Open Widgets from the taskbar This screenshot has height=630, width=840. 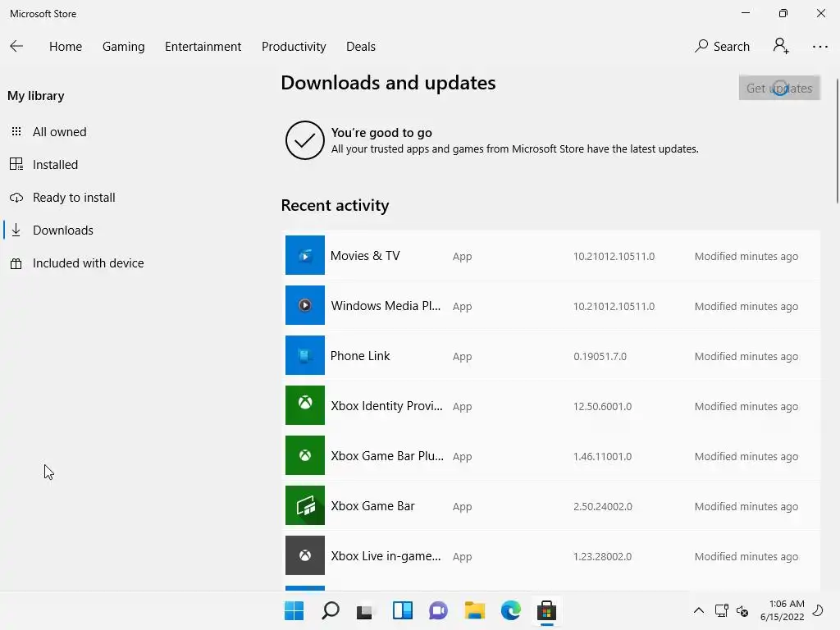pyautogui.click(x=402, y=610)
